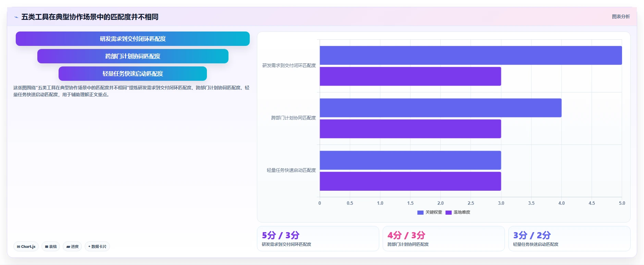Viewport: 644px width, 265px height.
Task: Toggle the 落地难度 legend color swatch
Action: pos(448,213)
